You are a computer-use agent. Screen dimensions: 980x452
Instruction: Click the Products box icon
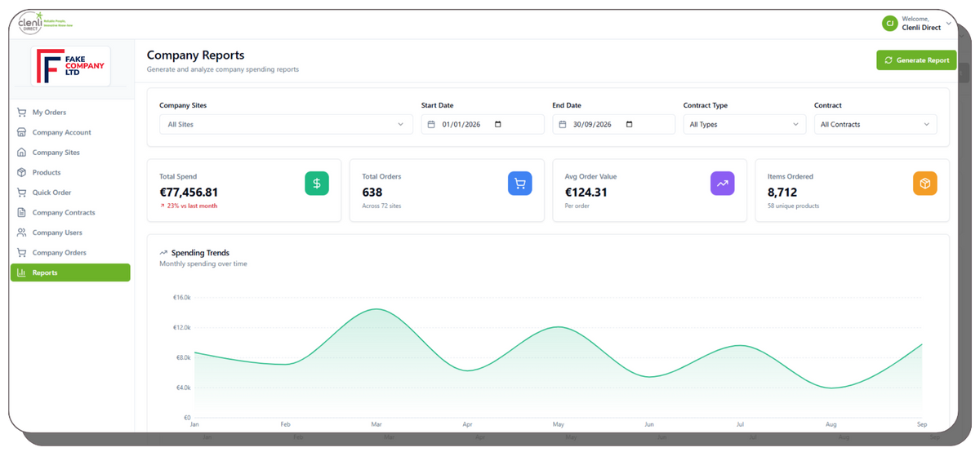22,172
